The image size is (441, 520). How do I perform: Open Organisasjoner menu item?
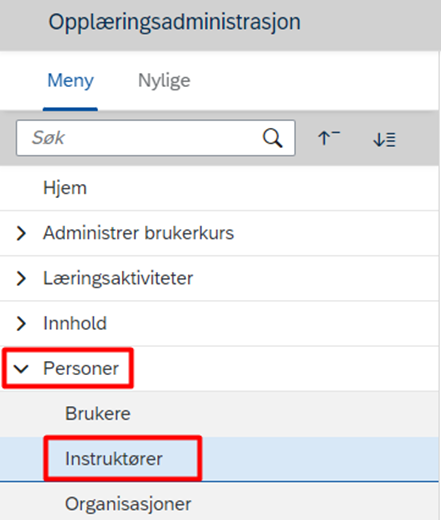click(x=219, y=502)
